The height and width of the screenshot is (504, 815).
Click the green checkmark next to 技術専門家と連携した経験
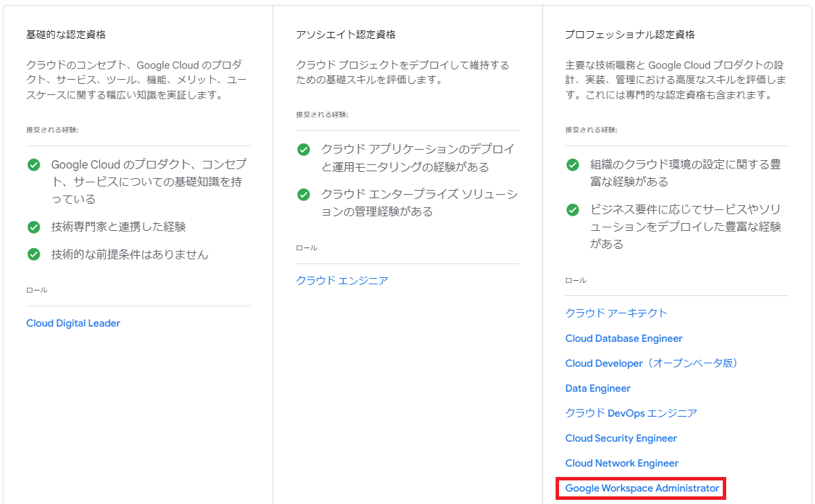pyautogui.click(x=33, y=227)
